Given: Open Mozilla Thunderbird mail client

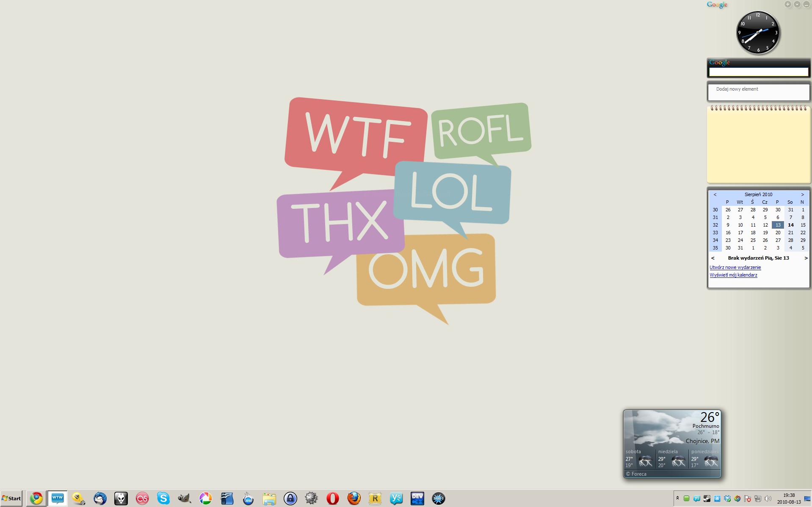Looking at the screenshot, I should (100, 499).
